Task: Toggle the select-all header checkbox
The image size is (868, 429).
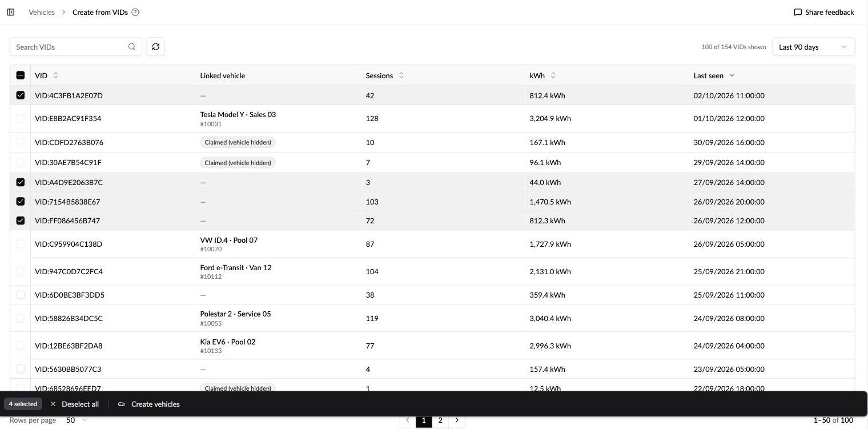Action: (21, 75)
